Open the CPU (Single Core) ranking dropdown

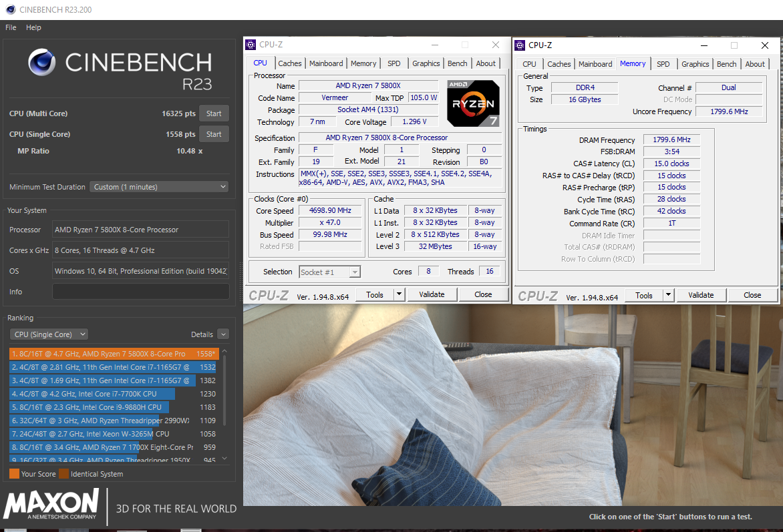pyautogui.click(x=49, y=334)
